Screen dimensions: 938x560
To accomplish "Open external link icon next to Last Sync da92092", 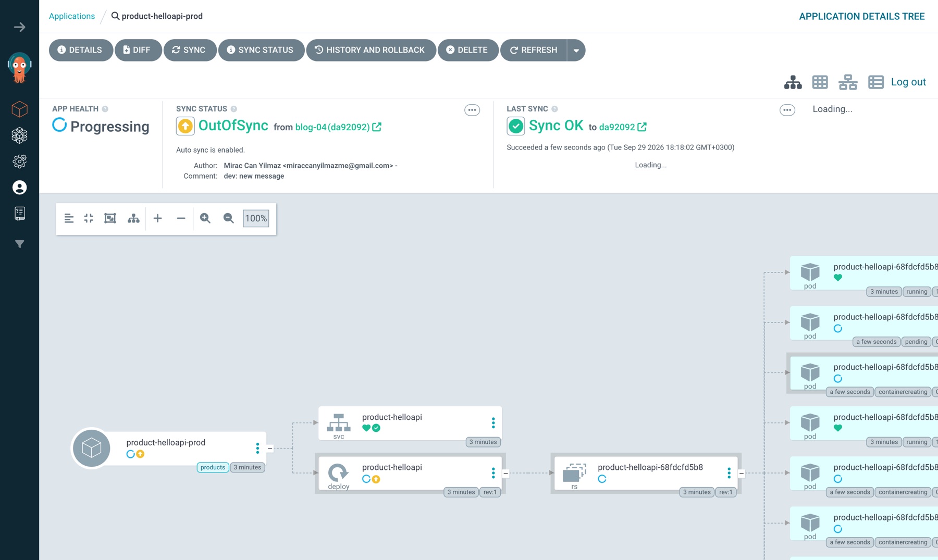I will (x=642, y=127).
